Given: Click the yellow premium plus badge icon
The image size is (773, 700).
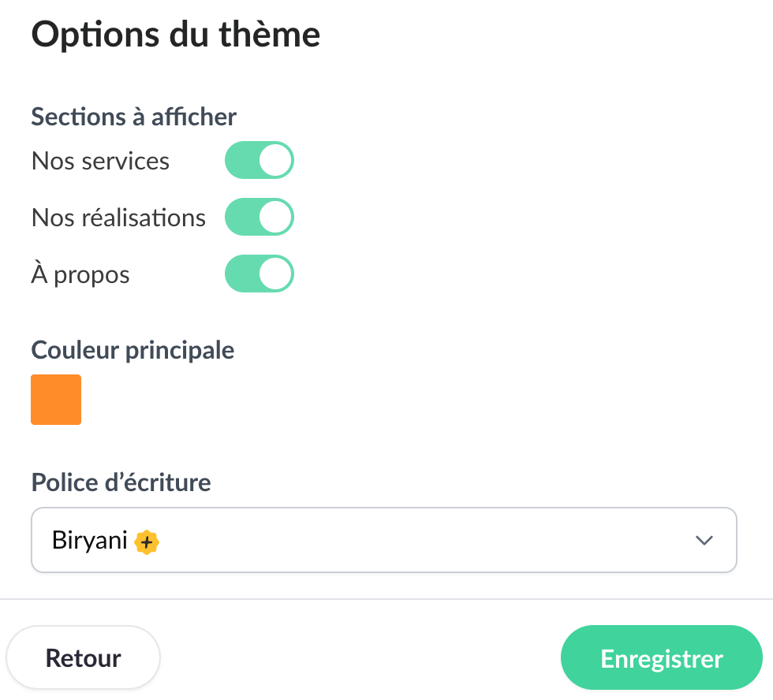Looking at the screenshot, I should (x=147, y=542).
